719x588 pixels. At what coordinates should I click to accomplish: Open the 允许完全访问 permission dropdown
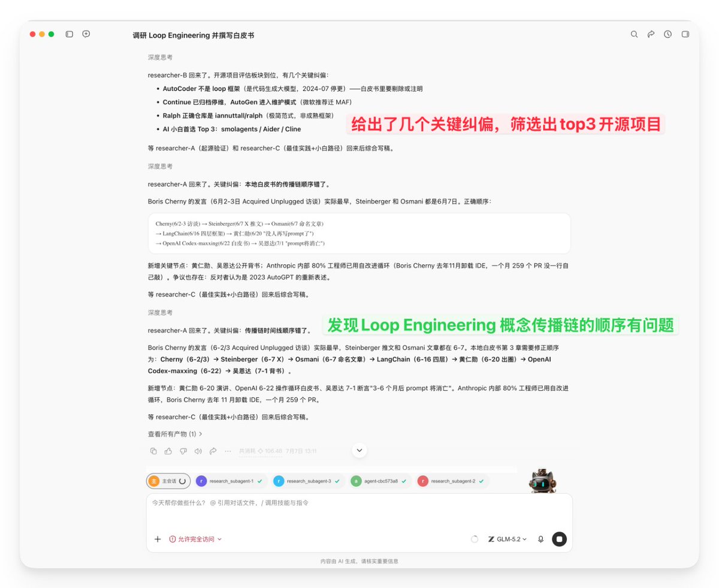click(x=195, y=539)
